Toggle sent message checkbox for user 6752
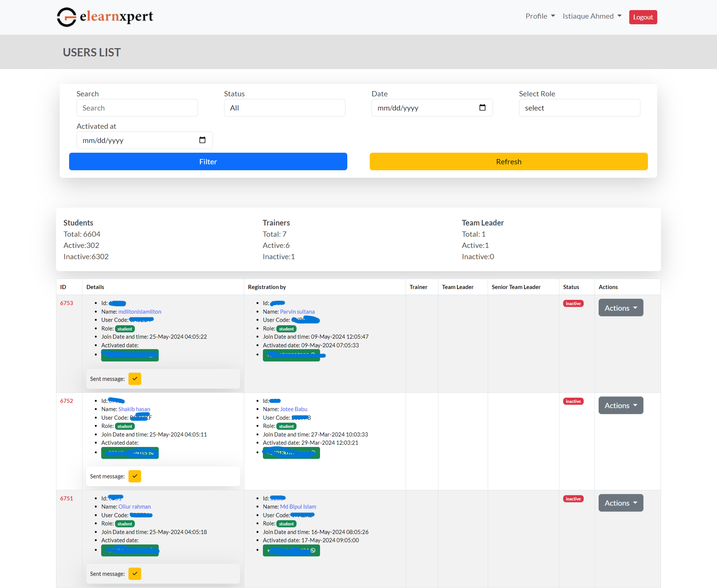The height and width of the screenshot is (588, 717). point(134,476)
